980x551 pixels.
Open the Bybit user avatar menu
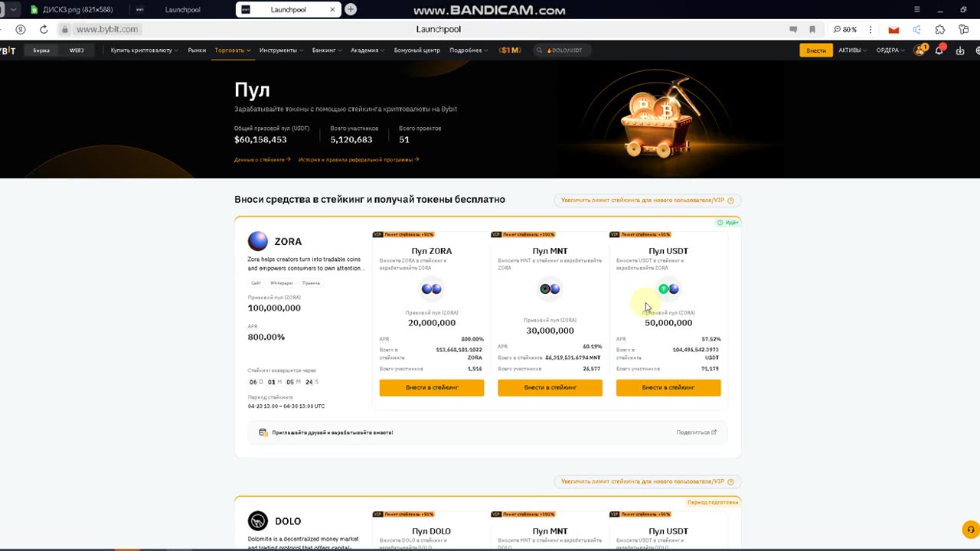pyautogui.click(x=920, y=51)
